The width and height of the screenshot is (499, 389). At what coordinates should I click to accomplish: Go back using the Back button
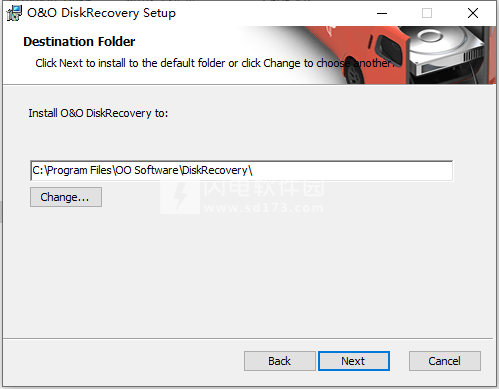pos(279,361)
